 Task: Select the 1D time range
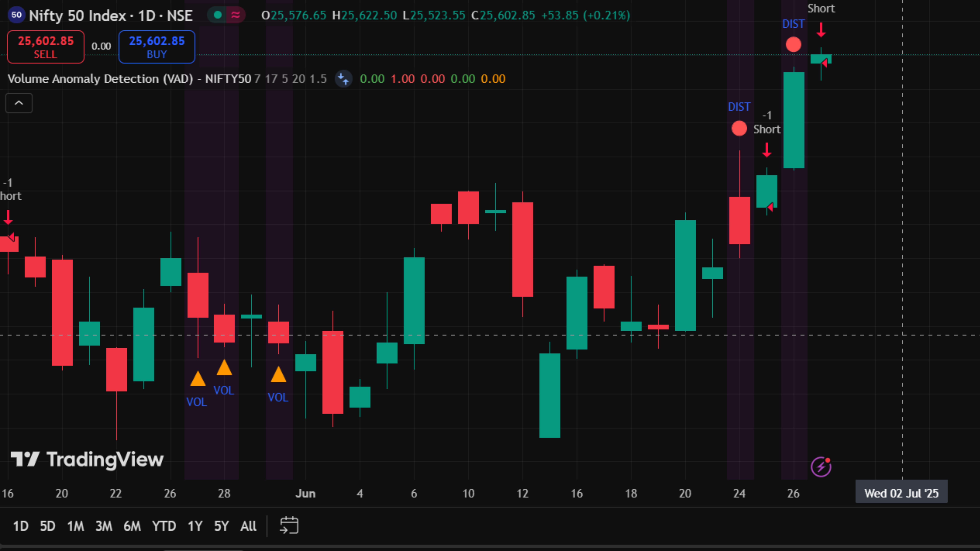click(21, 526)
